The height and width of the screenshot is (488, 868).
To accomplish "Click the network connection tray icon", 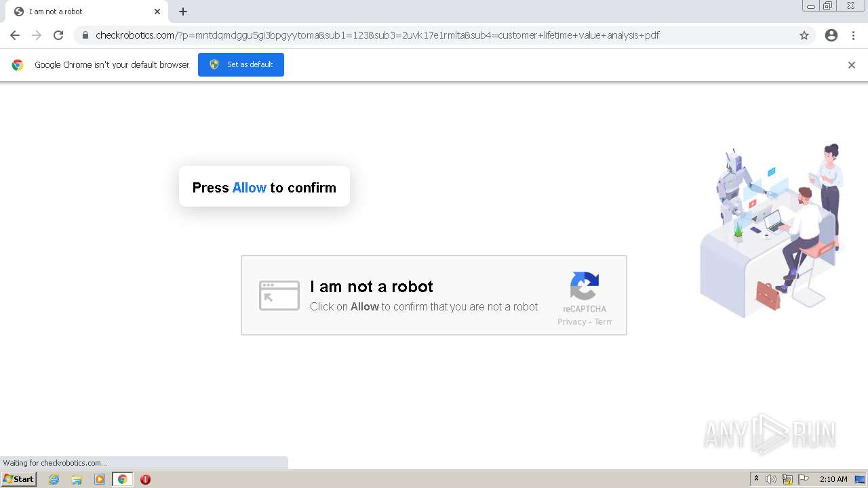I will click(x=787, y=479).
